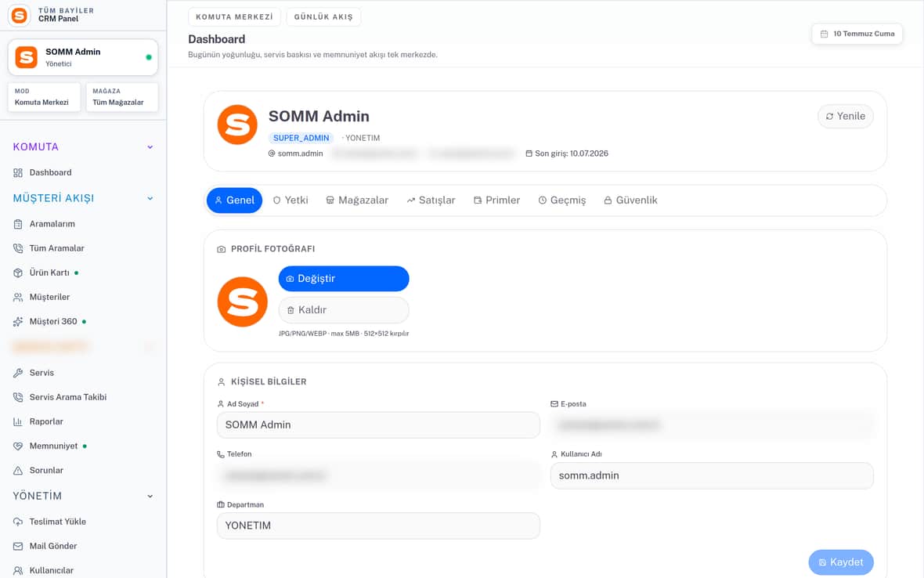
Task: Collapse the YÖNETİM sidebar section
Action: 150,496
